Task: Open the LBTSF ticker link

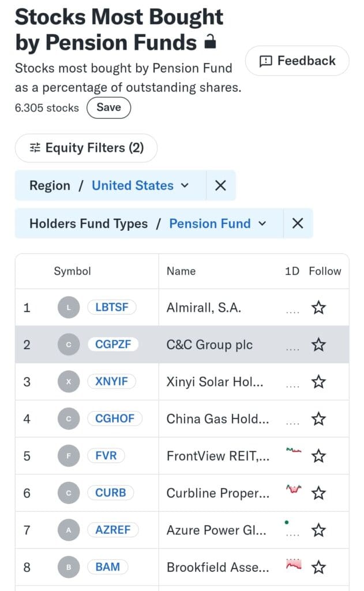Action: (111, 307)
